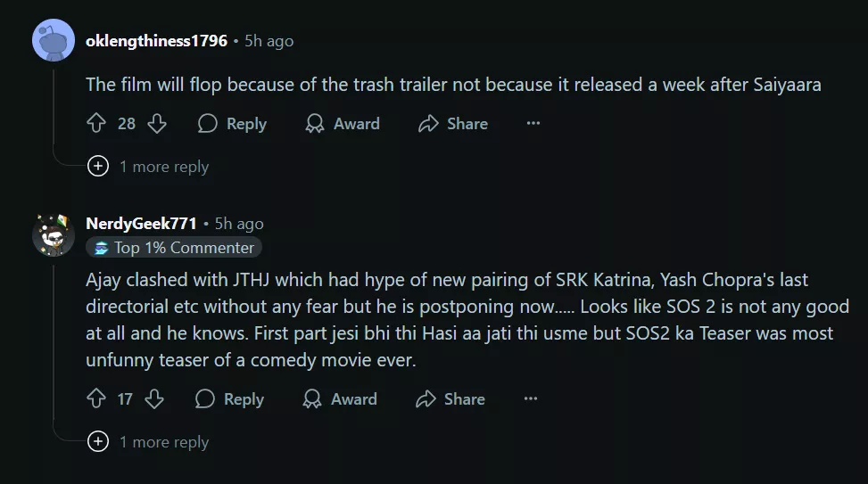Open more options on NerdyGeek771's comment

[531, 399]
